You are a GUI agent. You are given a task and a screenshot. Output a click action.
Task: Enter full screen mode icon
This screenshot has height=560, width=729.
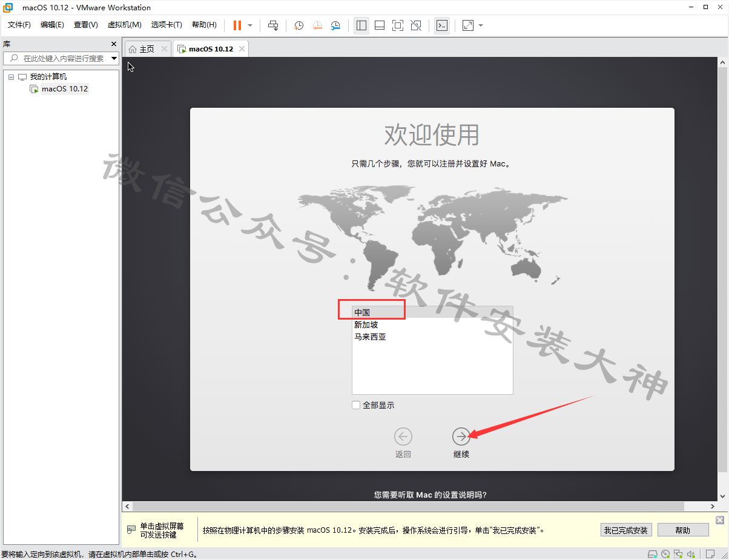(x=398, y=25)
